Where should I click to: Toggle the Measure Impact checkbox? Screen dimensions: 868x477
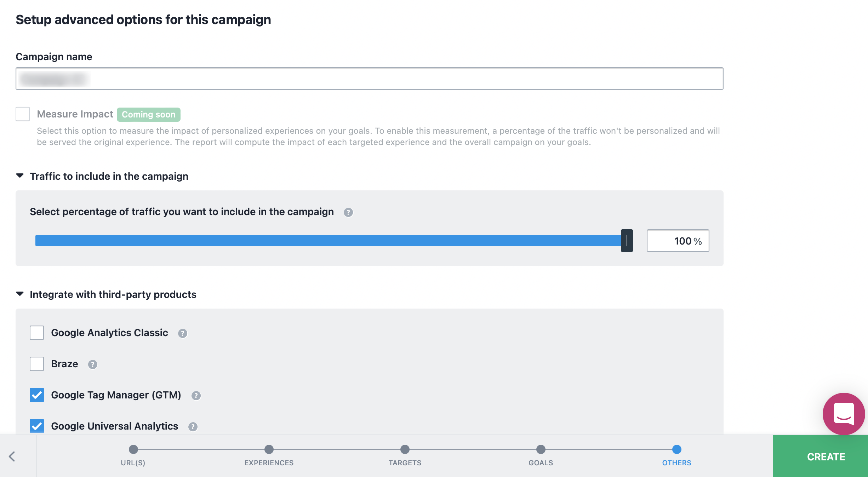pos(23,114)
